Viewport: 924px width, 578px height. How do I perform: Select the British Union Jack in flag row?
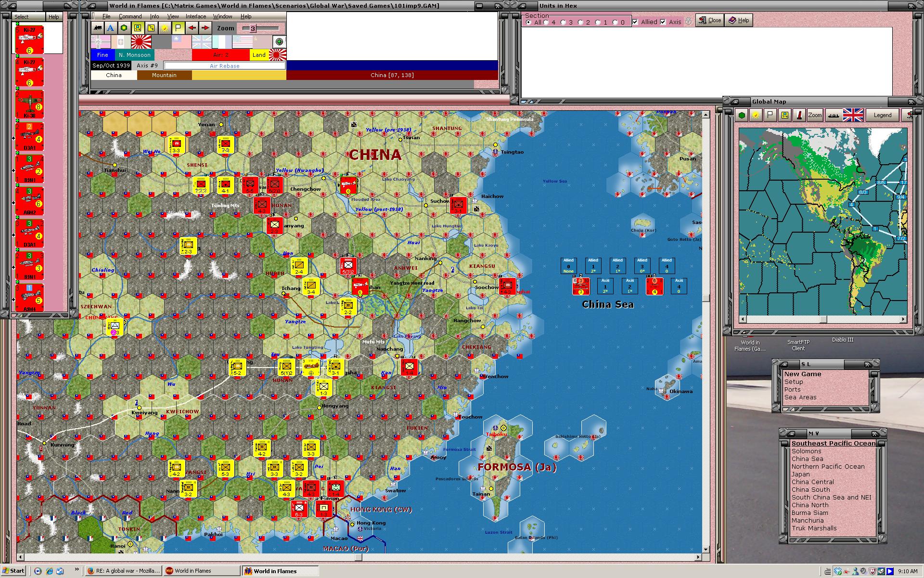(202, 41)
